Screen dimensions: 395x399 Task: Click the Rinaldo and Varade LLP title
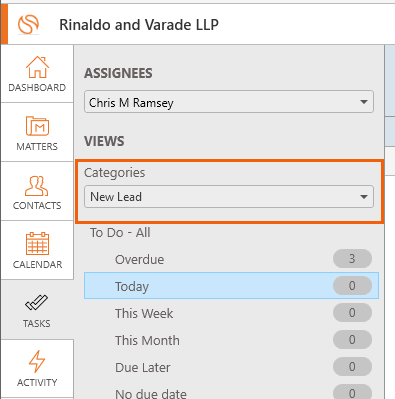click(x=139, y=25)
